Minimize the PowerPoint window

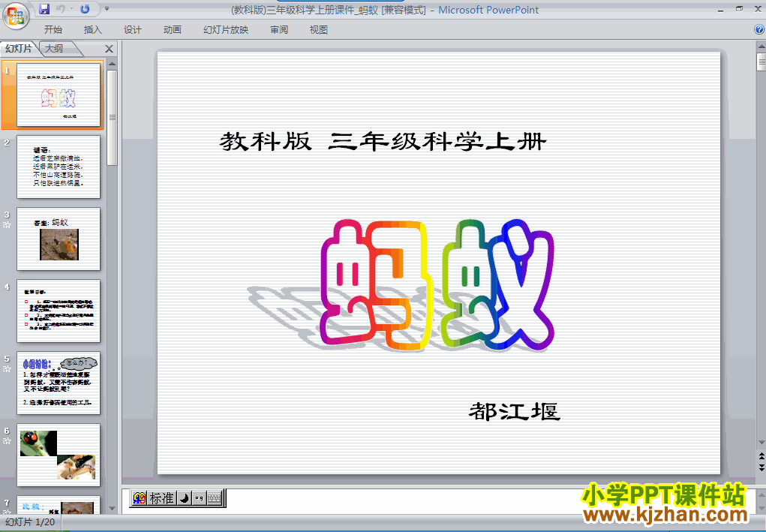(x=720, y=9)
